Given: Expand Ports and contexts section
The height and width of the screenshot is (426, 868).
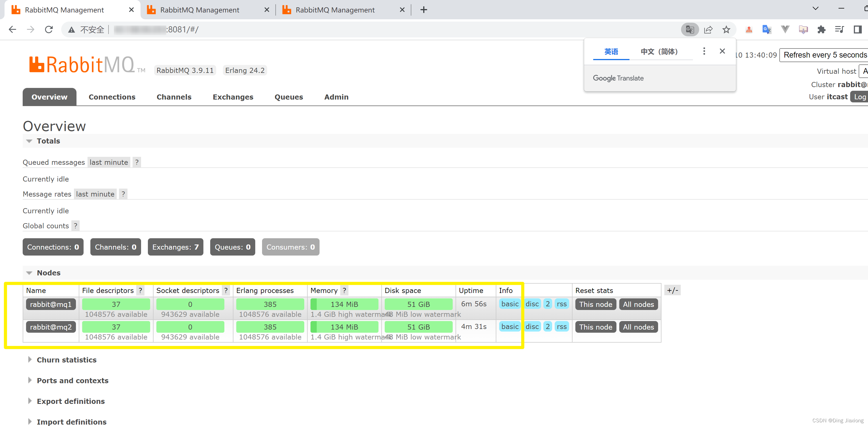Looking at the screenshot, I should click(x=68, y=380).
